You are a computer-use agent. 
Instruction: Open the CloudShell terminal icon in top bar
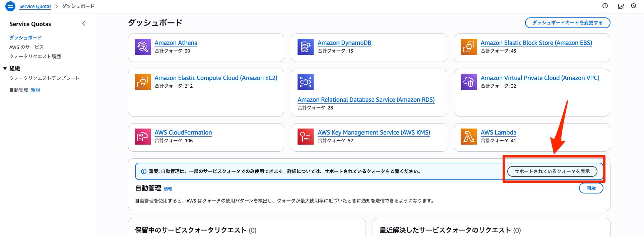[x=621, y=6]
